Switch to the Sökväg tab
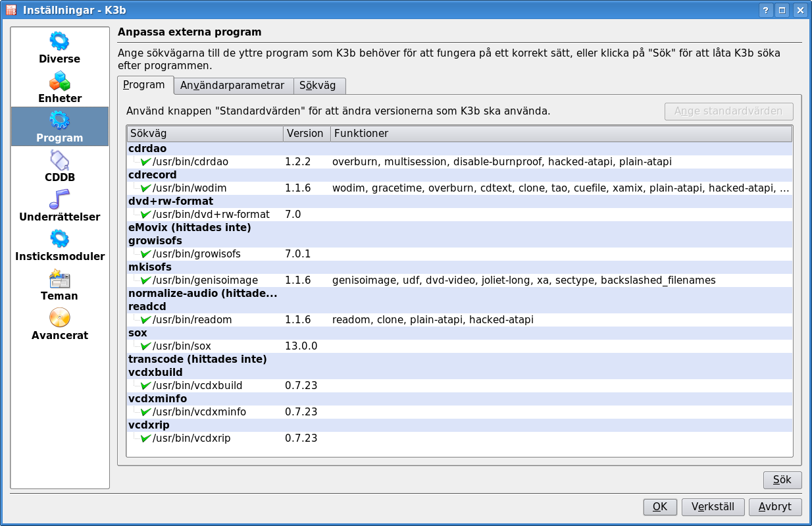Image resolution: width=812 pixels, height=526 pixels. click(318, 86)
